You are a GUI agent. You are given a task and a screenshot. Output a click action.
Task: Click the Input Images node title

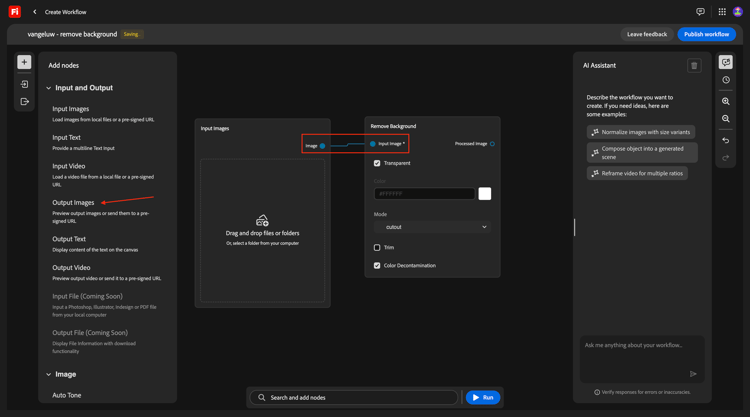(215, 129)
